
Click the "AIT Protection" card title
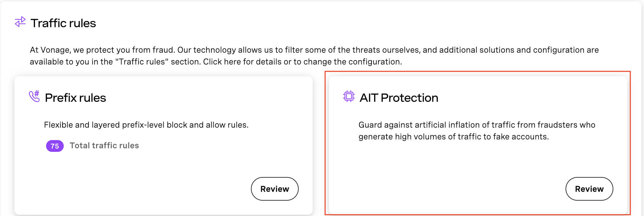399,98
